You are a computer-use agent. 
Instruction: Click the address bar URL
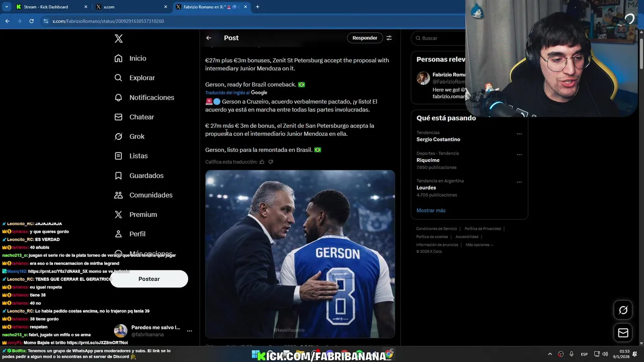108,21
